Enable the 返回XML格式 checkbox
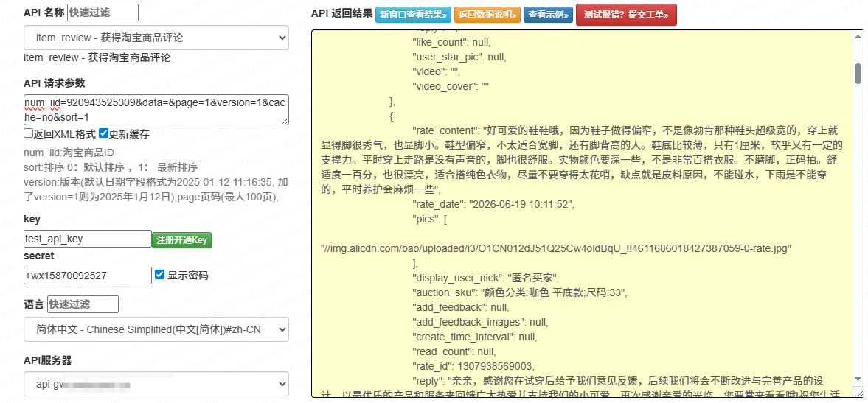Viewport: 868px width, 403px height. click(28, 133)
